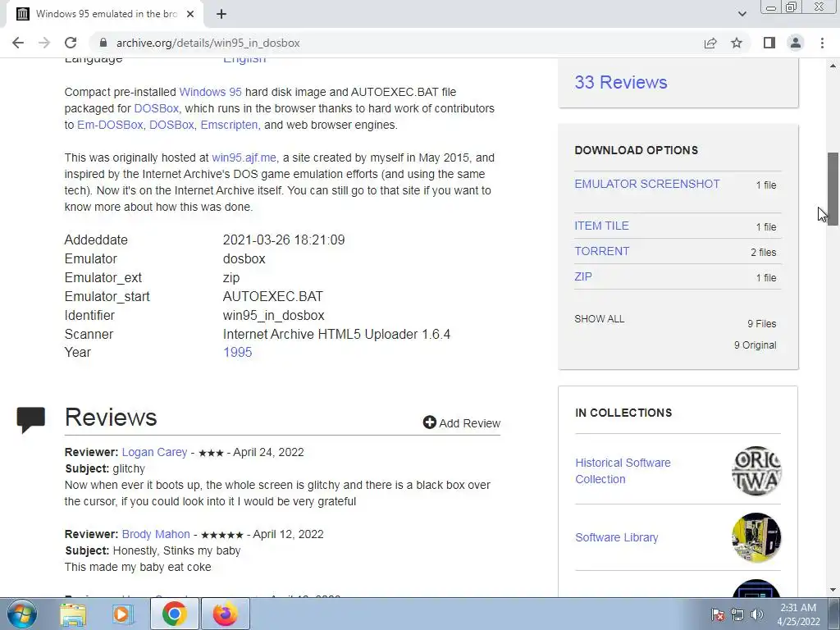
Task: Click the IN COLLECTIONS heading
Action: [x=623, y=413]
